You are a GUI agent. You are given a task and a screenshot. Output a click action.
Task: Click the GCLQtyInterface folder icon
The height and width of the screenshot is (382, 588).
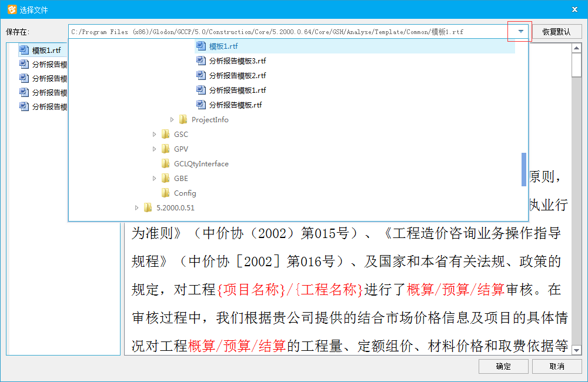coord(166,164)
